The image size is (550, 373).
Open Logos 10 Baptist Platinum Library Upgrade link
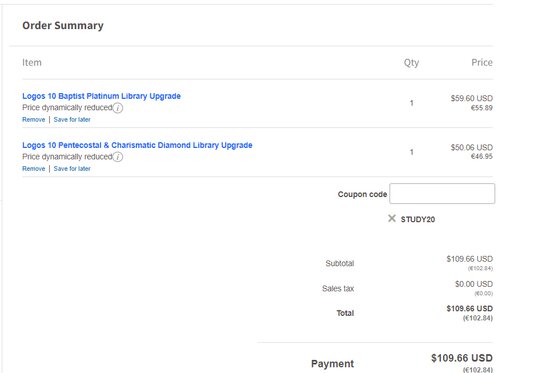(101, 96)
